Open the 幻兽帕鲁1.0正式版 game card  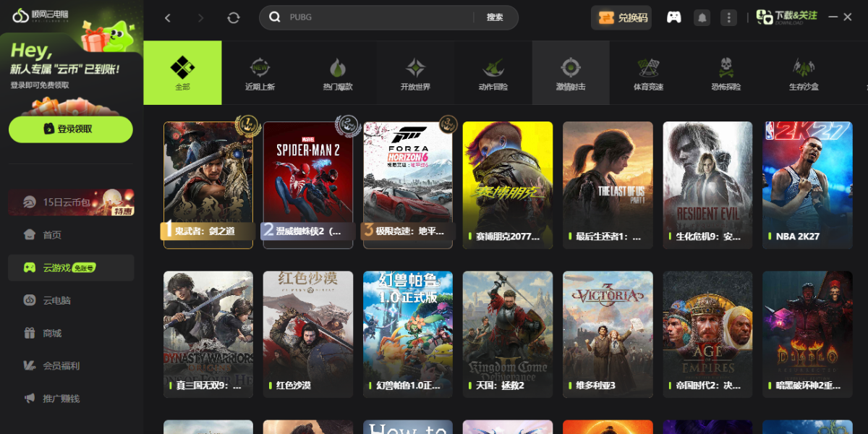pyautogui.click(x=408, y=334)
